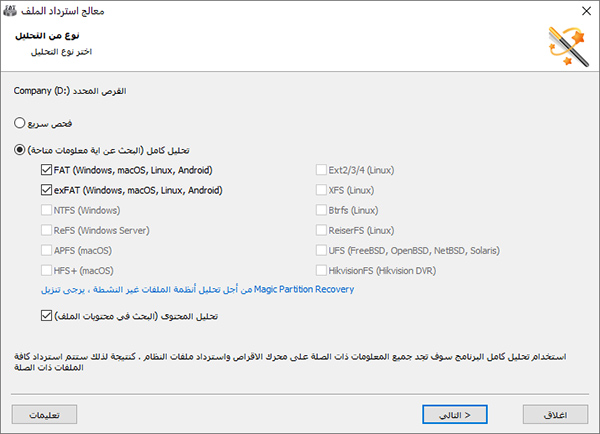
Task: Toggle the APFS (macOS) checkbox
Action: point(46,250)
